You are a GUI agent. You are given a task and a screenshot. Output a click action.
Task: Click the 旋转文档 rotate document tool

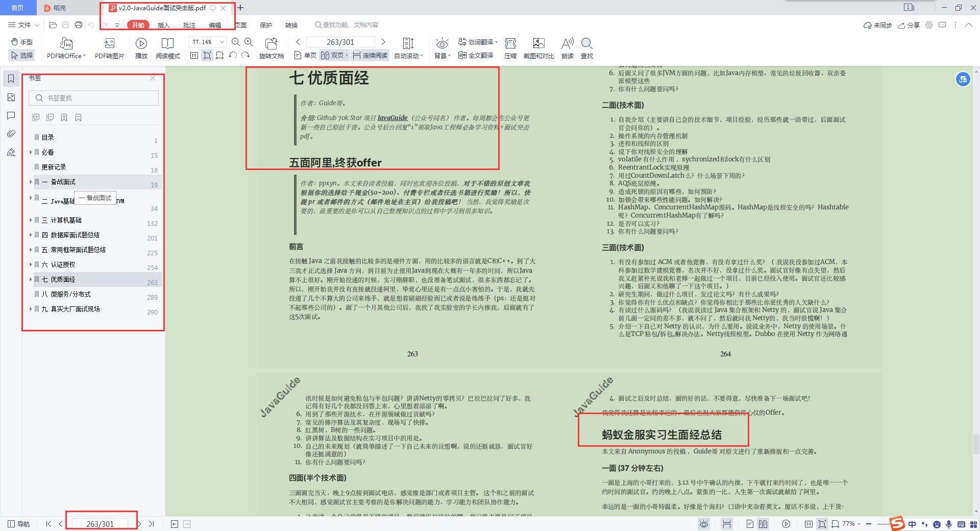(x=272, y=49)
